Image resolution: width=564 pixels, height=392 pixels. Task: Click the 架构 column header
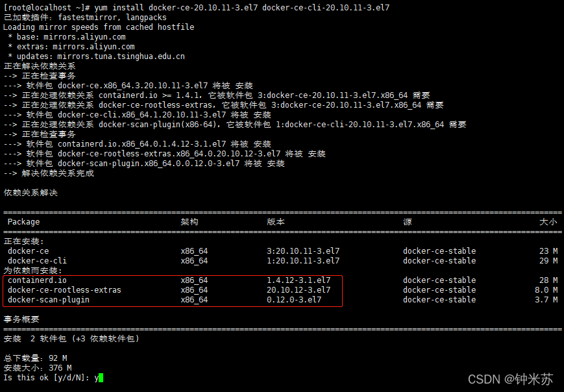click(x=190, y=222)
